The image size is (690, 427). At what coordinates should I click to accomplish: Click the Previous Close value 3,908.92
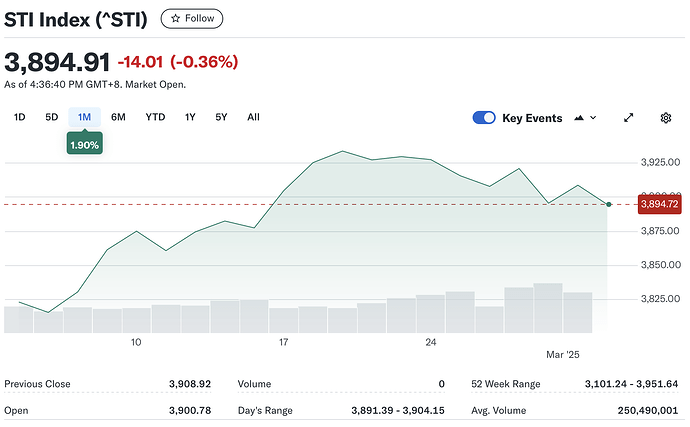coord(190,384)
